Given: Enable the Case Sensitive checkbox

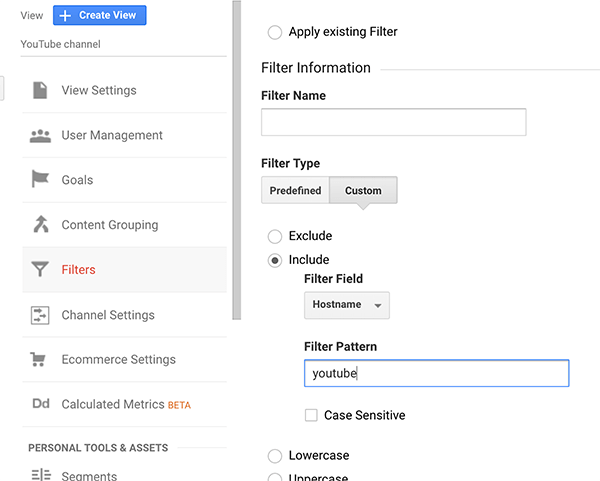Looking at the screenshot, I should (x=312, y=415).
